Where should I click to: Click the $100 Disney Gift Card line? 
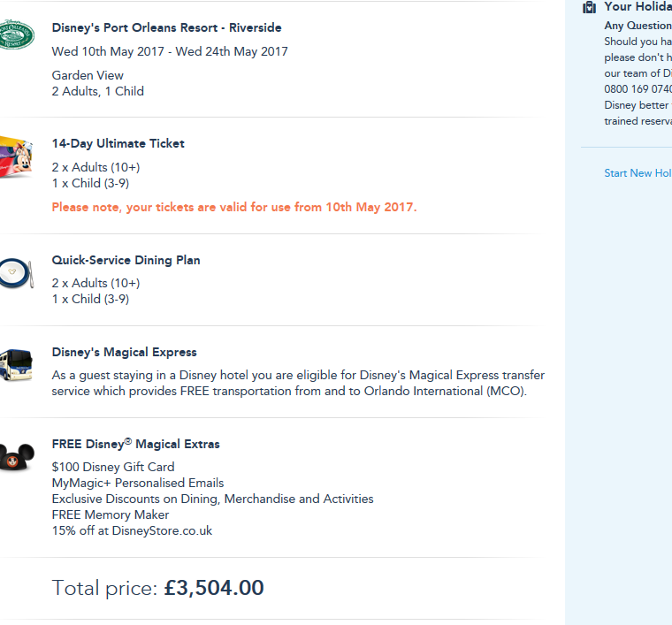click(113, 467)
